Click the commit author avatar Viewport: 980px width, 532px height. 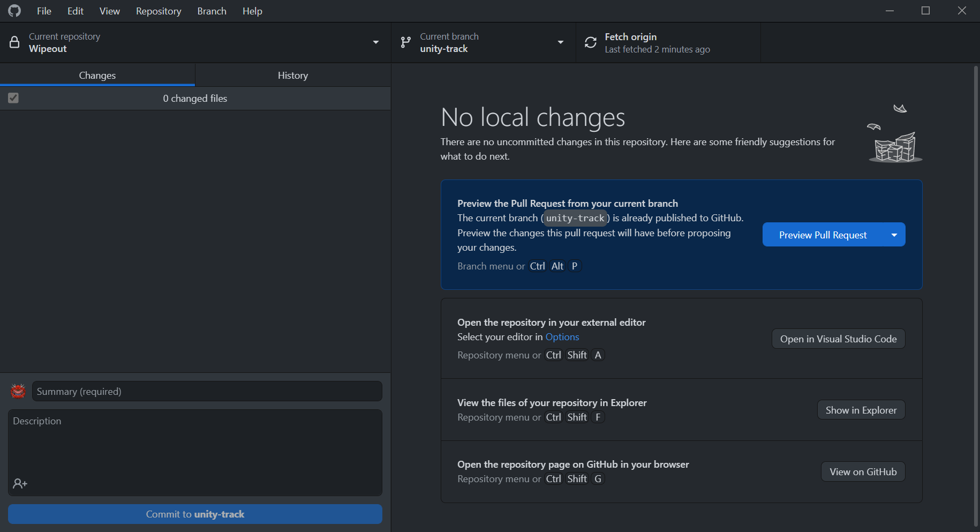(x=18, y=391)
